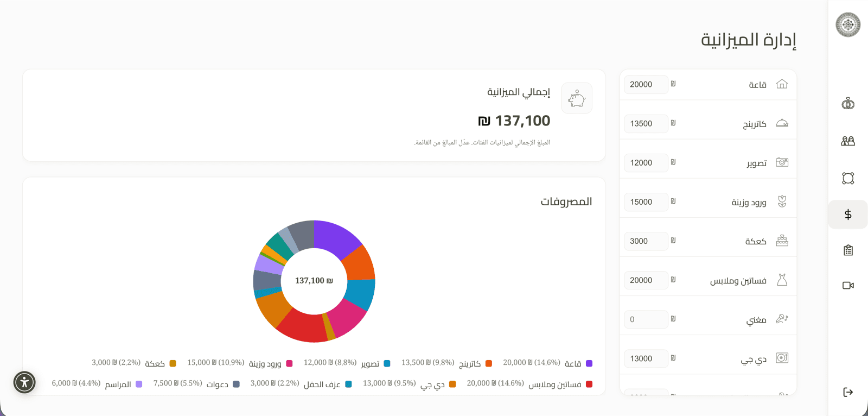
Task: Open the seating table icon in sidebar
Action: pyautogui.click(x=848, y=178)
